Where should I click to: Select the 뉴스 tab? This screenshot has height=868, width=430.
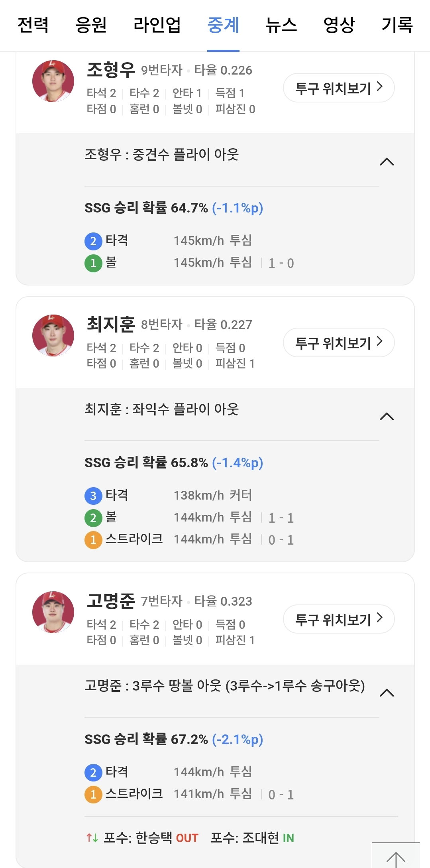point(281,25)
